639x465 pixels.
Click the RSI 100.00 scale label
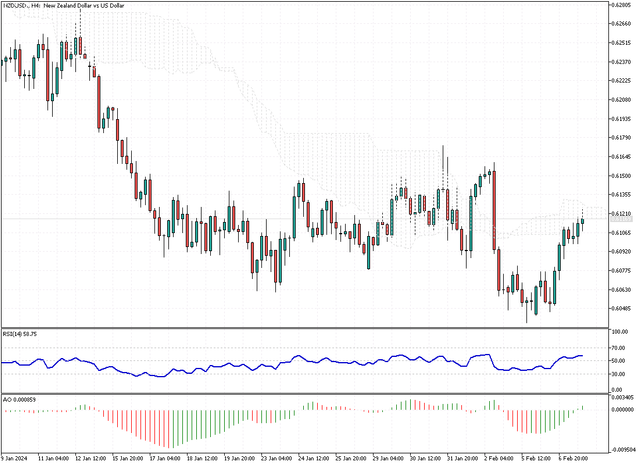[620, 332]
